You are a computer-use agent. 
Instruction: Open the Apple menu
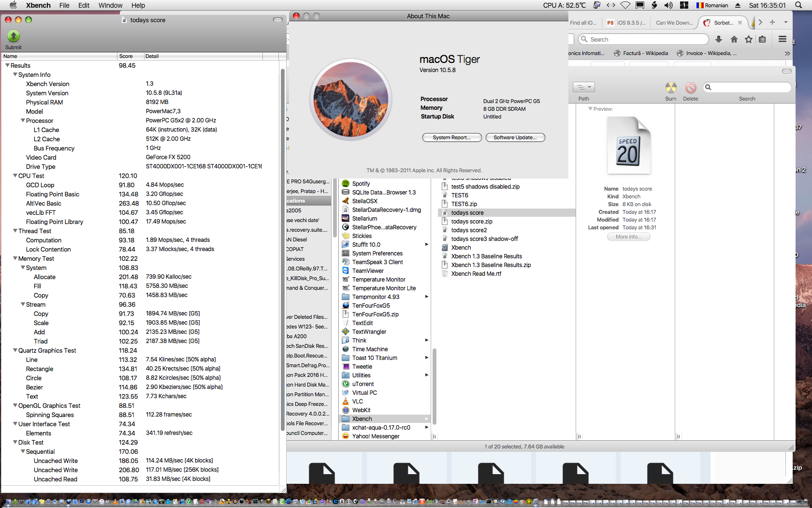(x=13, y=5)
